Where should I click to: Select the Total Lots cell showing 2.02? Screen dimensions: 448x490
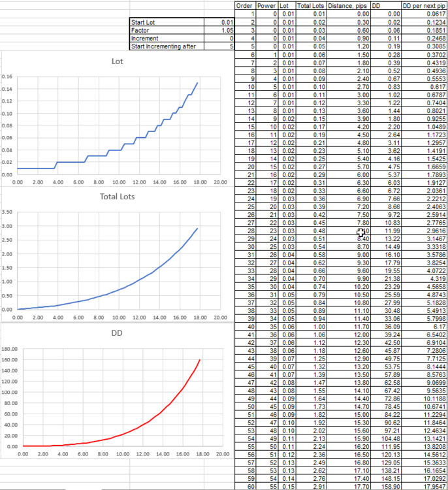click(x=311, y=431)
